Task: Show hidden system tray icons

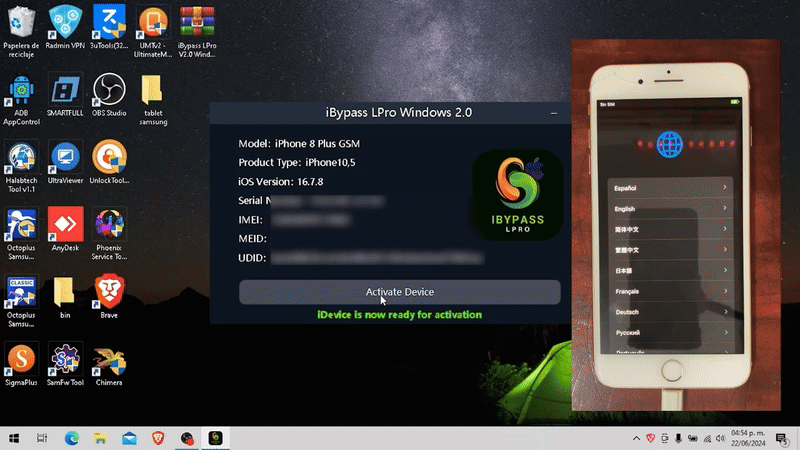Action: tap(636, 438)
